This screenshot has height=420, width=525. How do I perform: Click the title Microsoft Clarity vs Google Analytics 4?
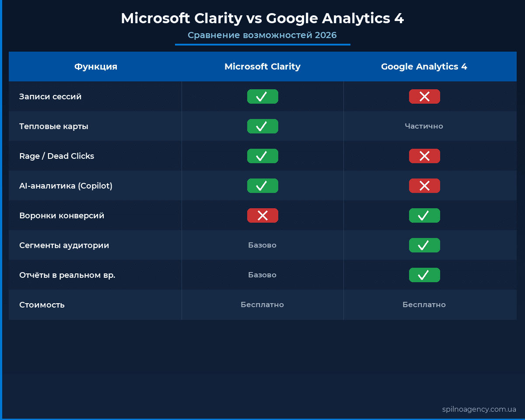coord(262,18)
